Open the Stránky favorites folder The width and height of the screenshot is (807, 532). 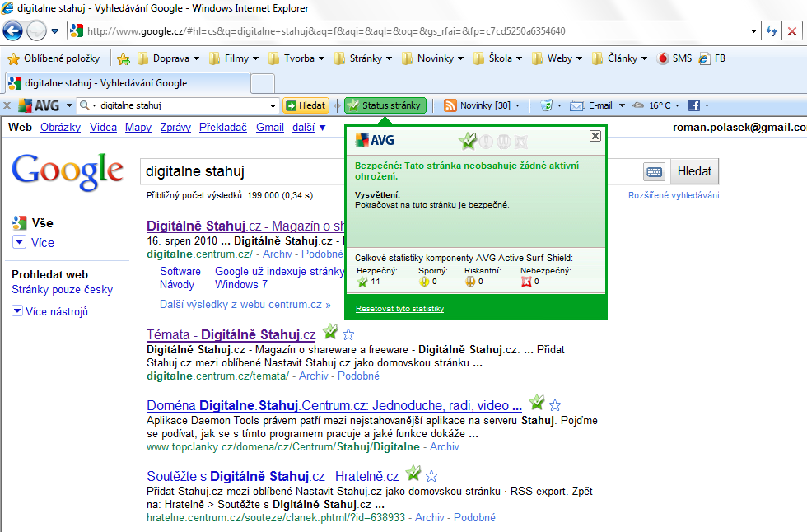click(363, 58)
